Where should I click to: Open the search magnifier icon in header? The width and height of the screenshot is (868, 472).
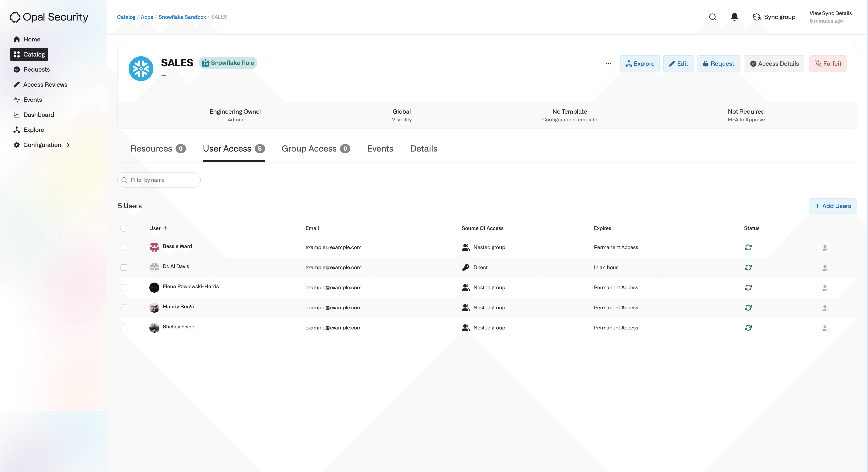tap(712, 17)
